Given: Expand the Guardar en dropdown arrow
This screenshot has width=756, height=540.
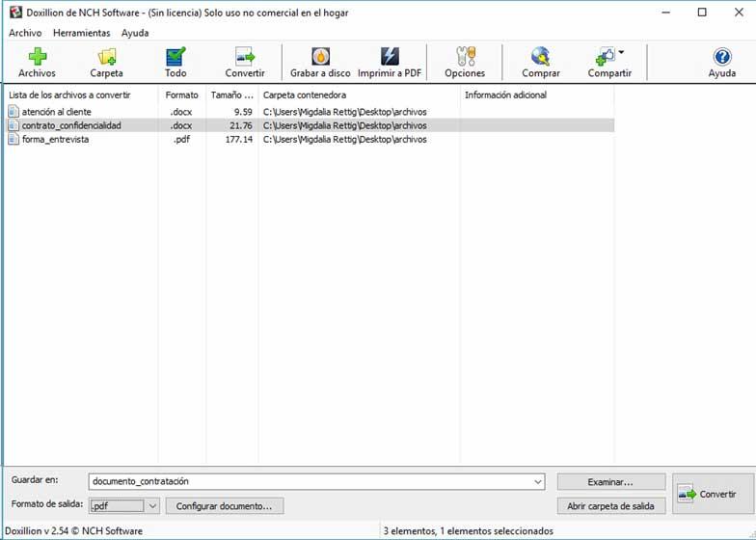Looking at the screenshot, I should 538,482.
